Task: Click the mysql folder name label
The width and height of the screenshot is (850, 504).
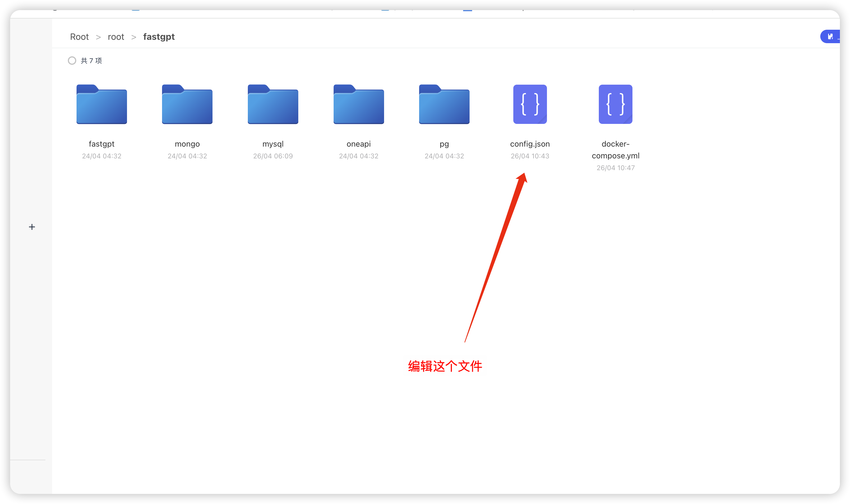Action: [273, 144]
